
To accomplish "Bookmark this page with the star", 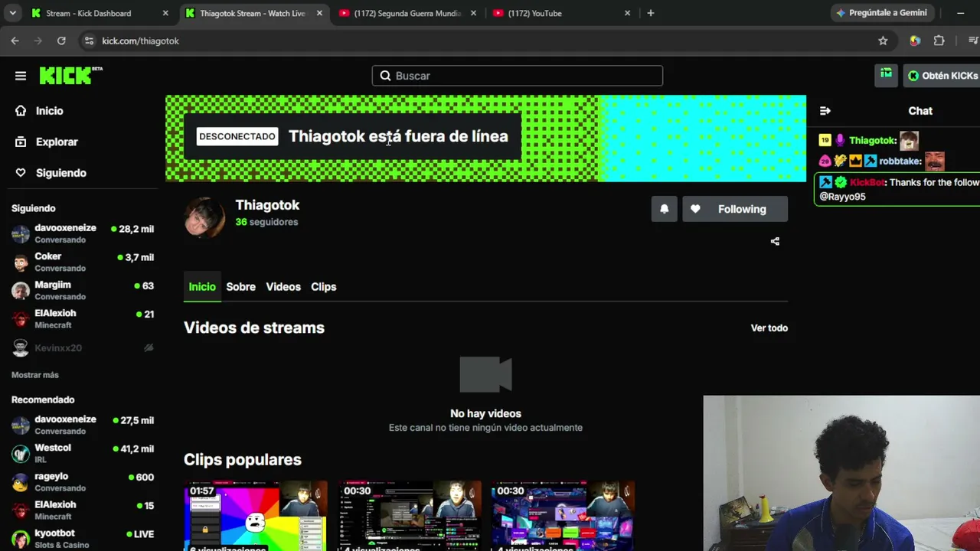I will tap(883, 41).
